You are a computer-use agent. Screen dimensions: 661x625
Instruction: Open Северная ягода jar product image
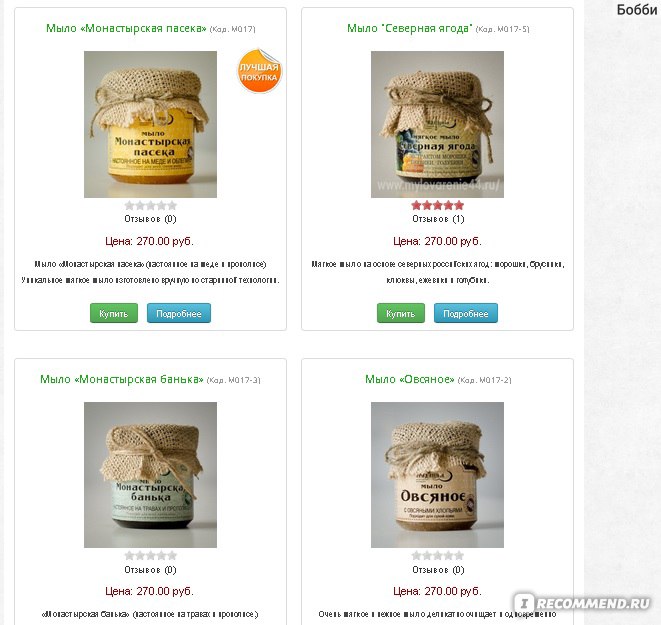[437, 124]
